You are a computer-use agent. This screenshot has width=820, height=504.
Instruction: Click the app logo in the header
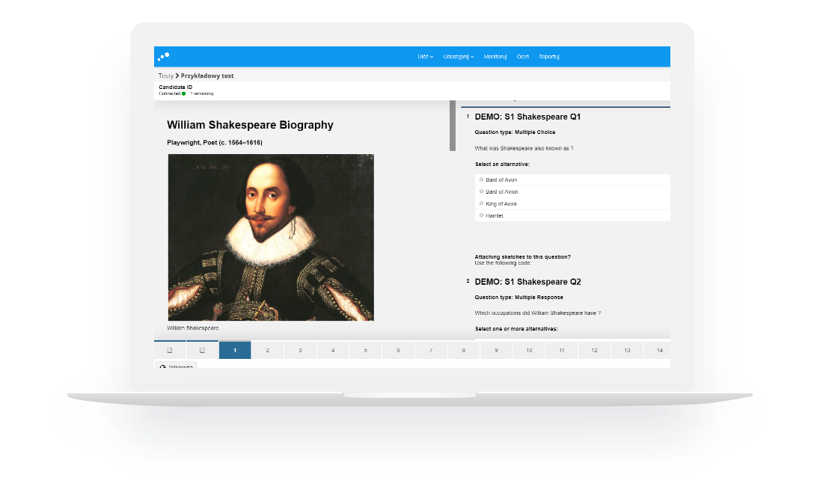pos(164,56)
